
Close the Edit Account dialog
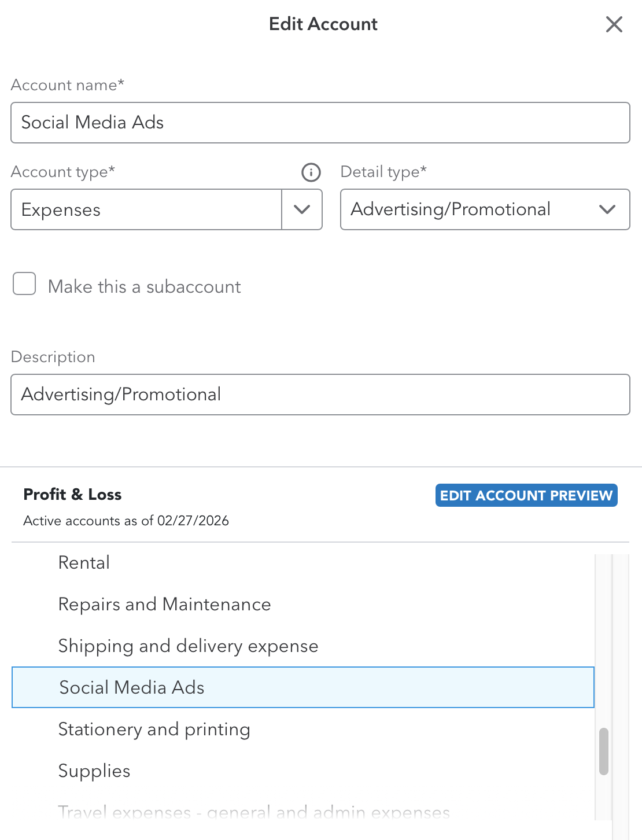[x=614, y=24]
